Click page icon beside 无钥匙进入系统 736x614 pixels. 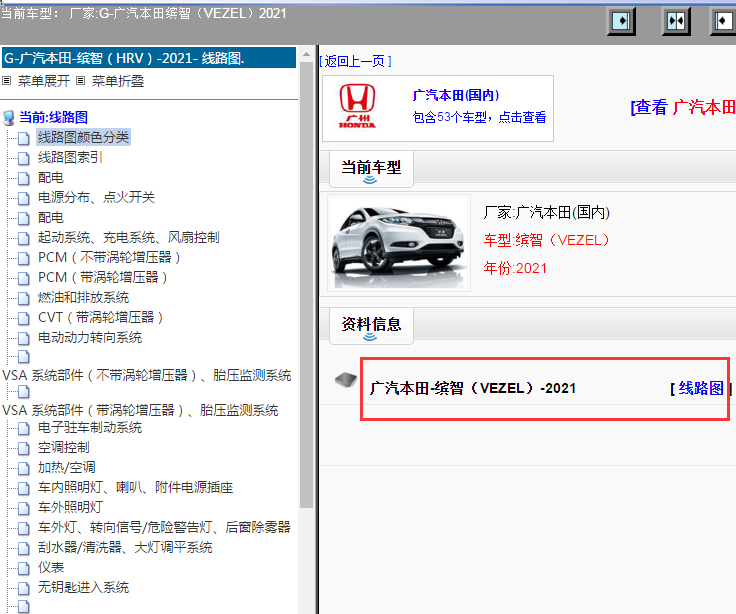[24, 588]
